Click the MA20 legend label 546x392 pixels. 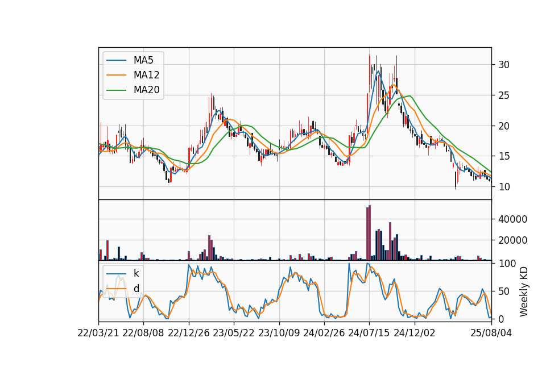[x=147, y=90]
